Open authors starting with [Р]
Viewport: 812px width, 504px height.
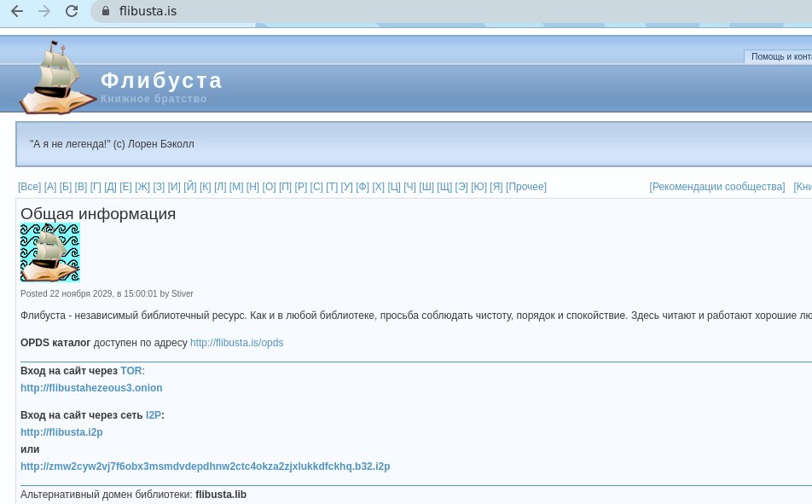click(301, 187)
